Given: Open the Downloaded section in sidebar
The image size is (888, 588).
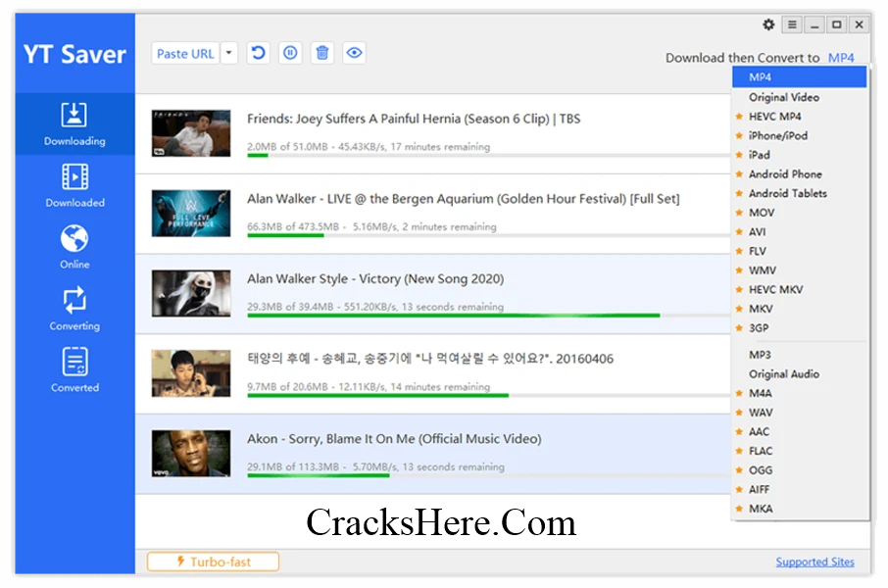Looking at the screenshot, I should click(74, 186).
